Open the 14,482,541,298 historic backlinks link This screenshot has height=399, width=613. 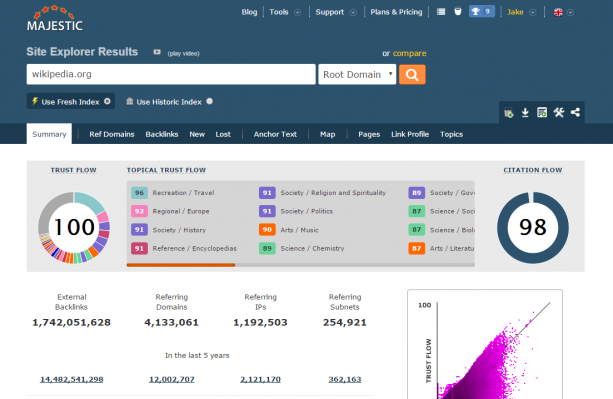point(72,379)
